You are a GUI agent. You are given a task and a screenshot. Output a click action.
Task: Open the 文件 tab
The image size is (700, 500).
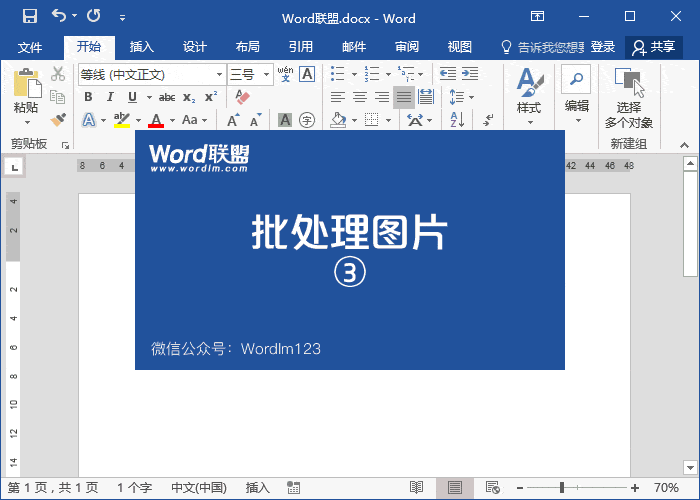tap(30, 47)
